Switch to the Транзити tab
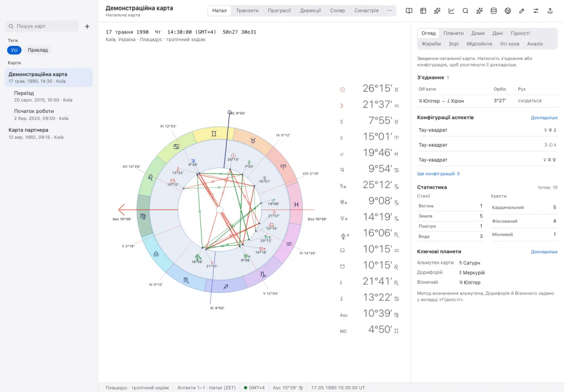This screenshot has height=392, width=564. click(x=247, y=11)
